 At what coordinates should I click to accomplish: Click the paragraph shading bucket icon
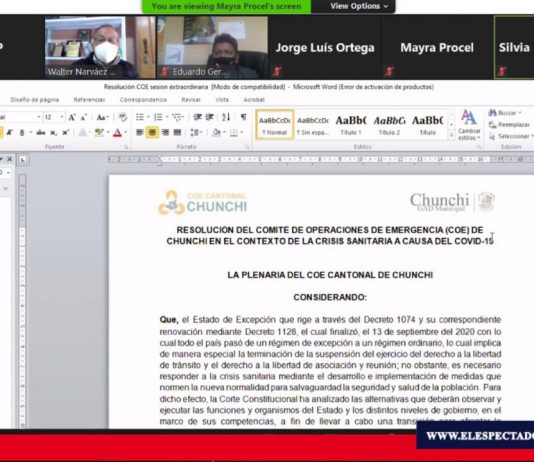[x=216, y=132]
